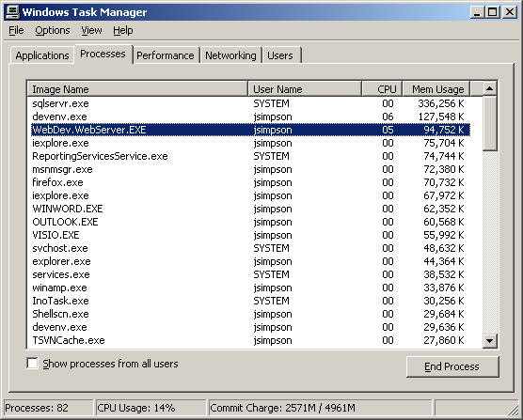This screenshot has height=420, width=523.
Task: Select the InoTask.exe process
Action: coord(250,301)
